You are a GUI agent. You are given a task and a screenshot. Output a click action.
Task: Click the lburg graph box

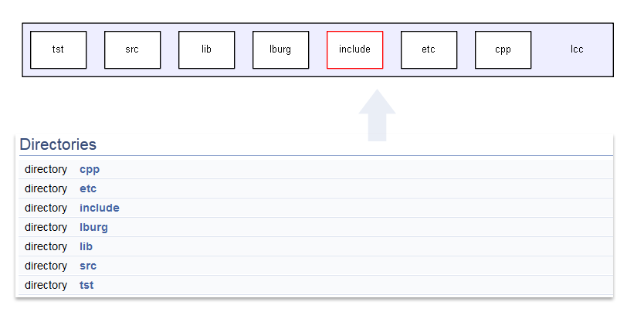coord(280,49)
